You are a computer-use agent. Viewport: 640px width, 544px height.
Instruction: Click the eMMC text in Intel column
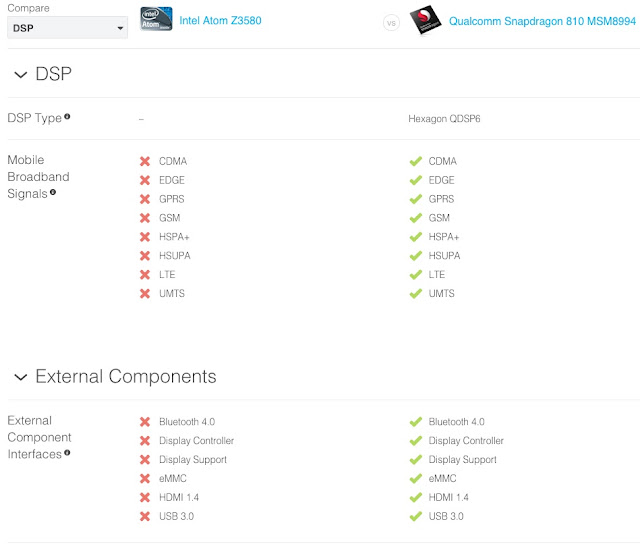[x=173, y=479]
